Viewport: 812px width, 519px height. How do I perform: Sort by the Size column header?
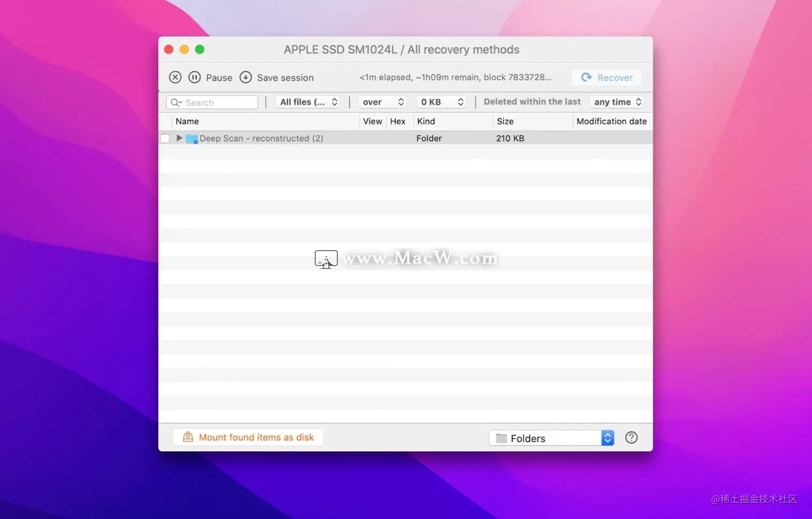point(505,121)
